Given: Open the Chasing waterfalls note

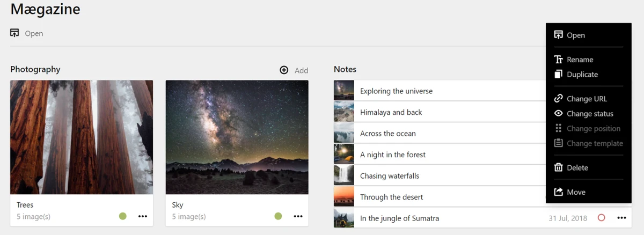Looking at the screenshot, I should tap(390, 176).
